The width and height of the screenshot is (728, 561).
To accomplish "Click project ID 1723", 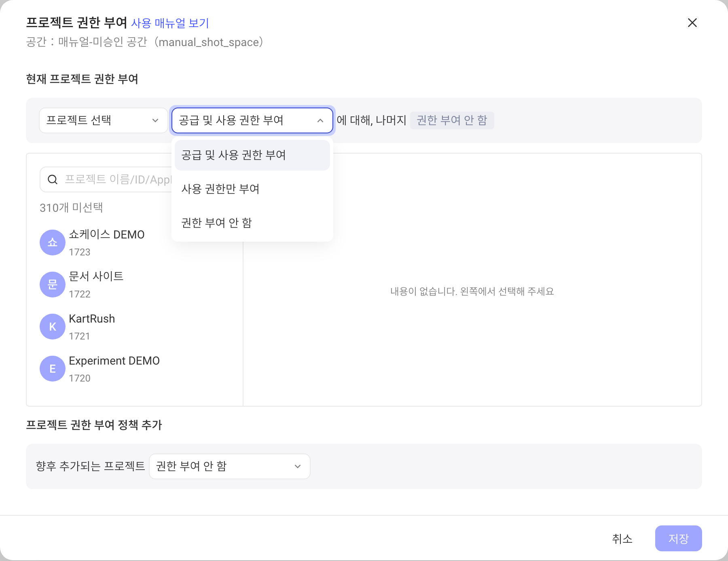I will (x=80, y=252).
